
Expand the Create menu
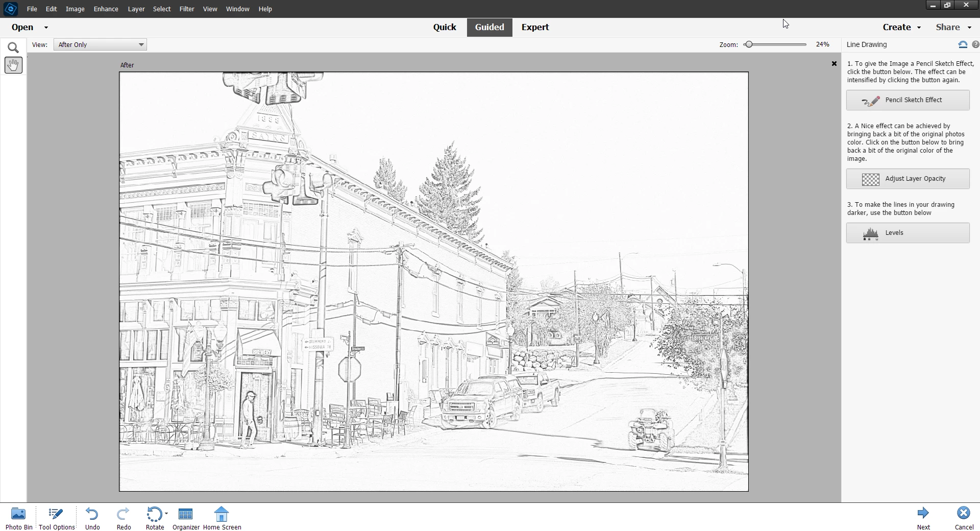(901, 28)
